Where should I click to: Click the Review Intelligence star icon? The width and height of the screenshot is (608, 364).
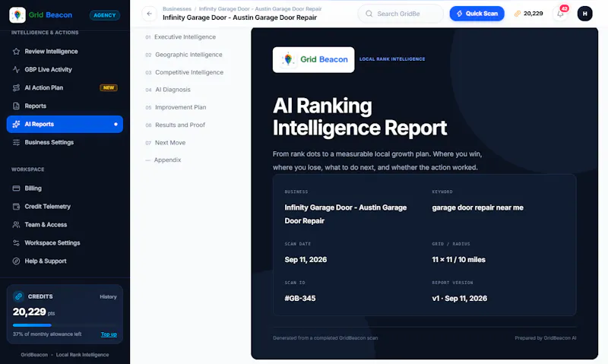[x=16, y=51]
